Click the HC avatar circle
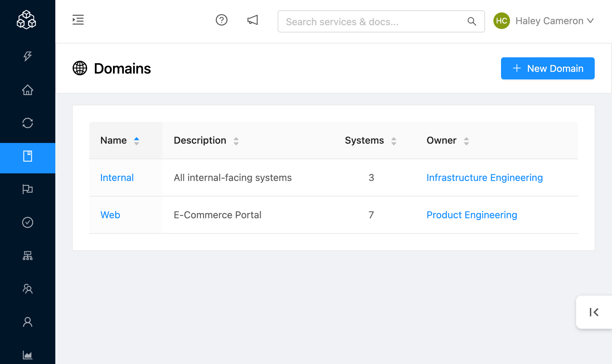 point(502,21)
